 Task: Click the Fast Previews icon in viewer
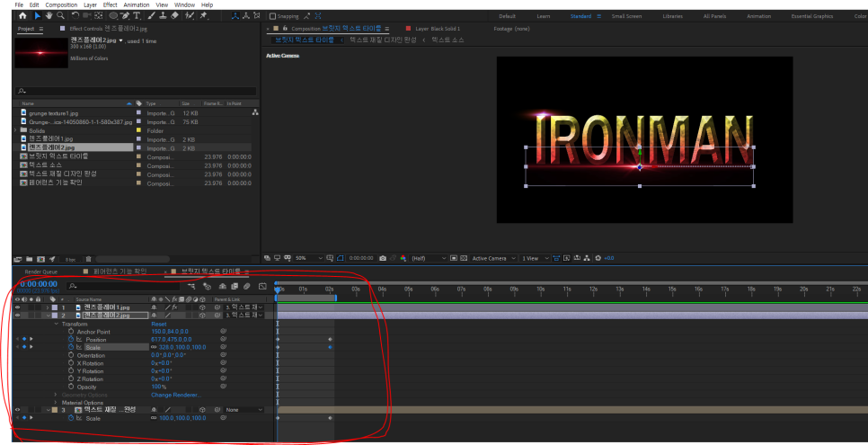click(x=568, y=258)
